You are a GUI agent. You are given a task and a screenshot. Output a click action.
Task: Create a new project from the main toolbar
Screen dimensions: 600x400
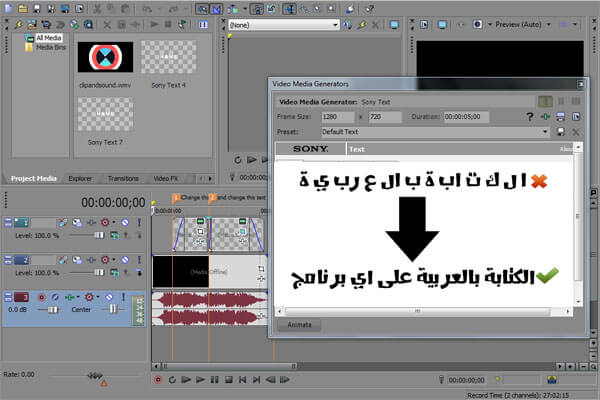coord(8,8)
